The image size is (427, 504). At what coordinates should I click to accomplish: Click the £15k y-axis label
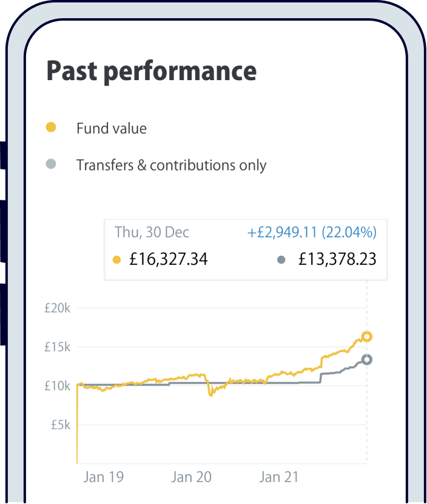[58, 347]
